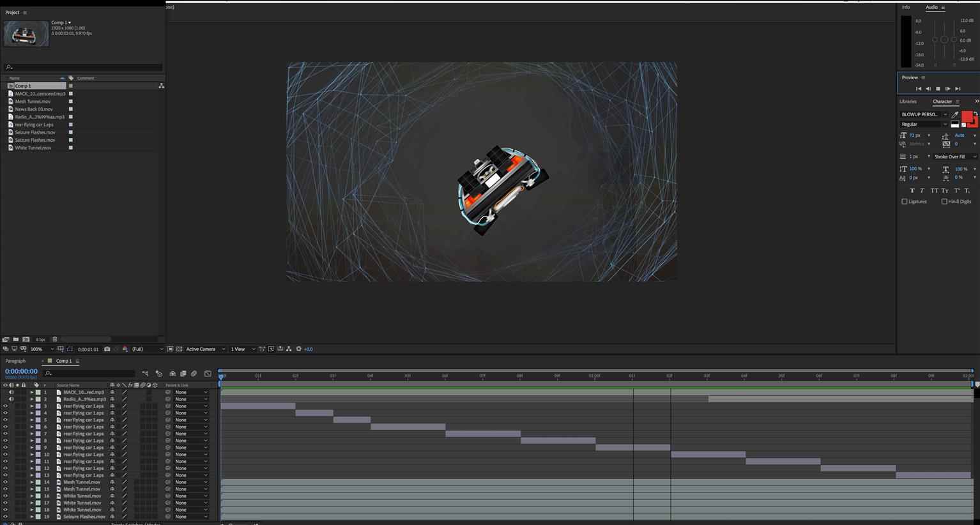Image resolution: width=980 pixels, height=525 pixels.
Task: Click the Project panel search field
Action: (83, 67)
